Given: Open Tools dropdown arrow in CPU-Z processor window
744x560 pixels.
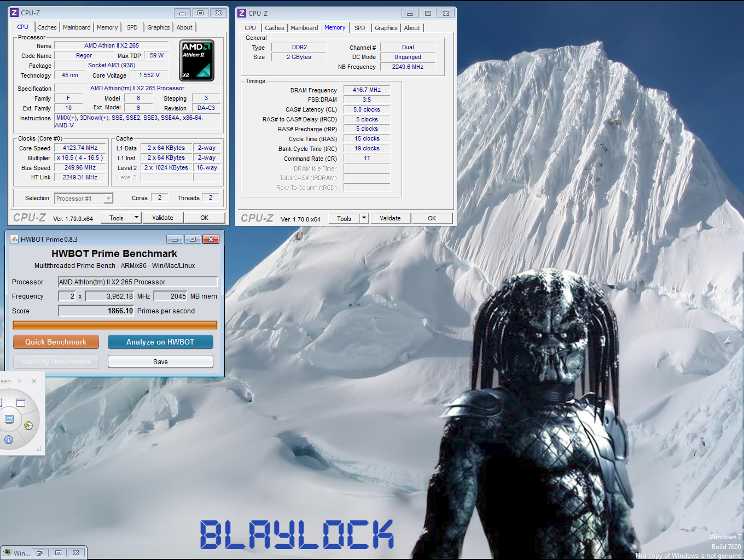Looking at the screenshot, I should pyautogui.click(x=137, y=218).
